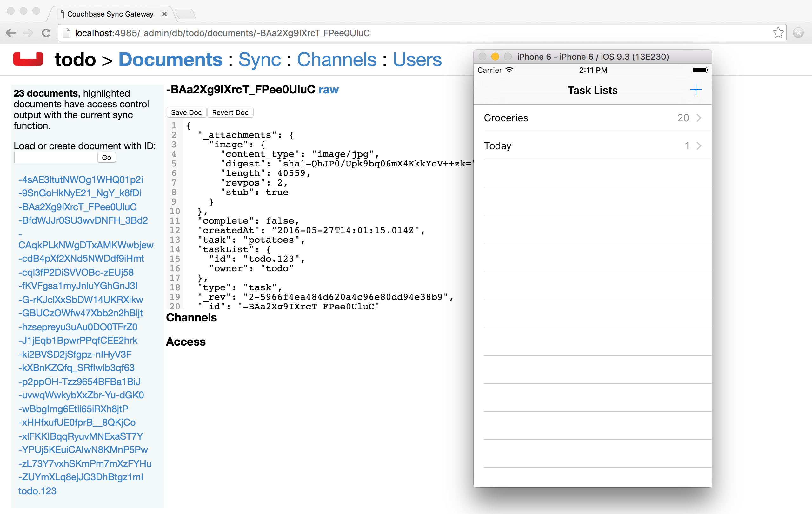This screenshot has width=812, height=514.
Task: Switch to the Sync section
Action: pos(259,60)
